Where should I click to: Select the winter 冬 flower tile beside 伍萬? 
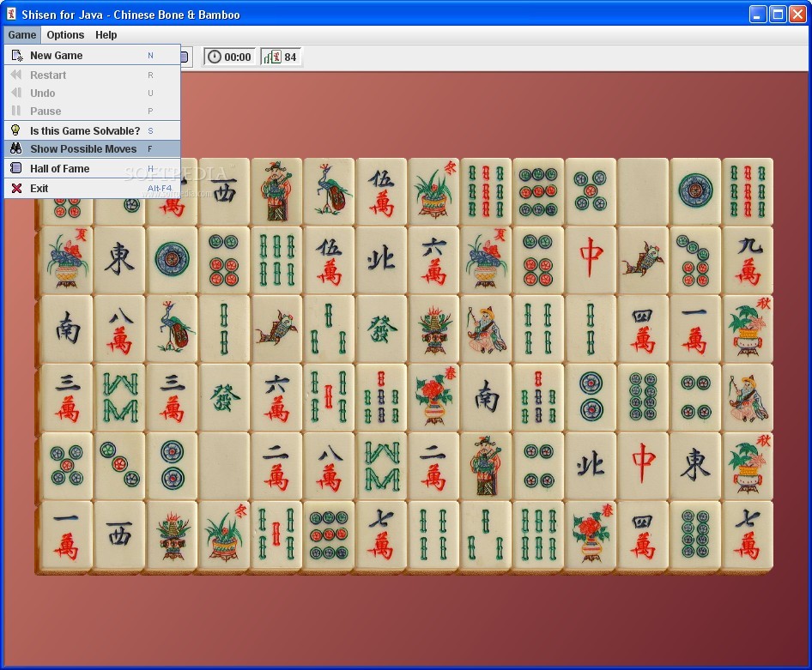tap(433, 191)
